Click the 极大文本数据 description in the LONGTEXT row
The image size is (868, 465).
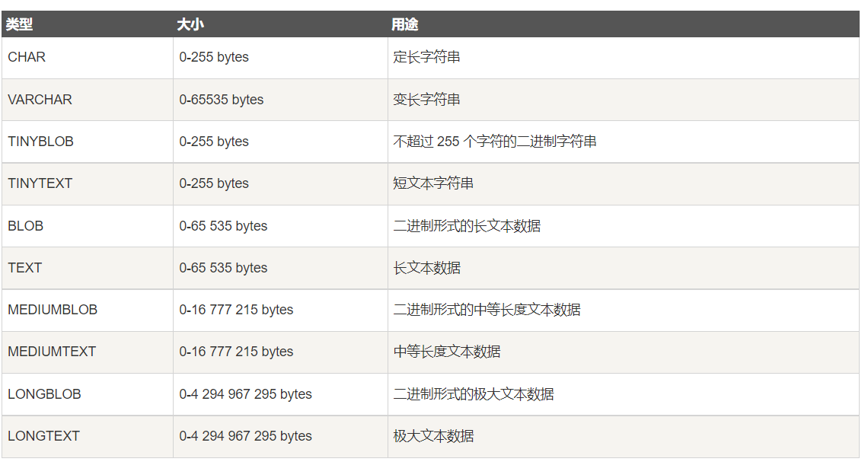(x=433, y=436)
